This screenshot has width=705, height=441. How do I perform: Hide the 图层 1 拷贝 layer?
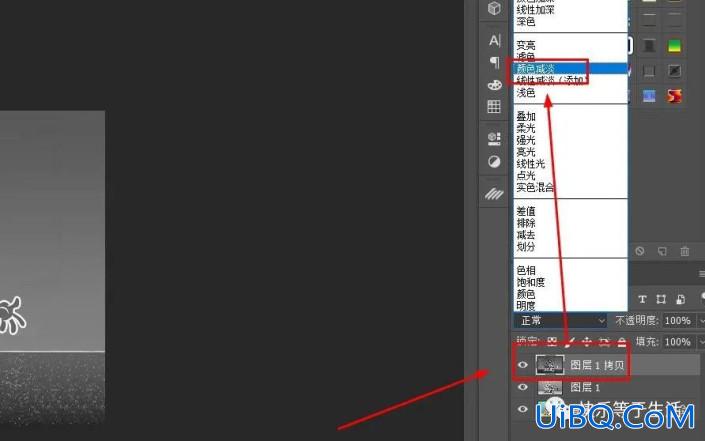click(522, 365)
